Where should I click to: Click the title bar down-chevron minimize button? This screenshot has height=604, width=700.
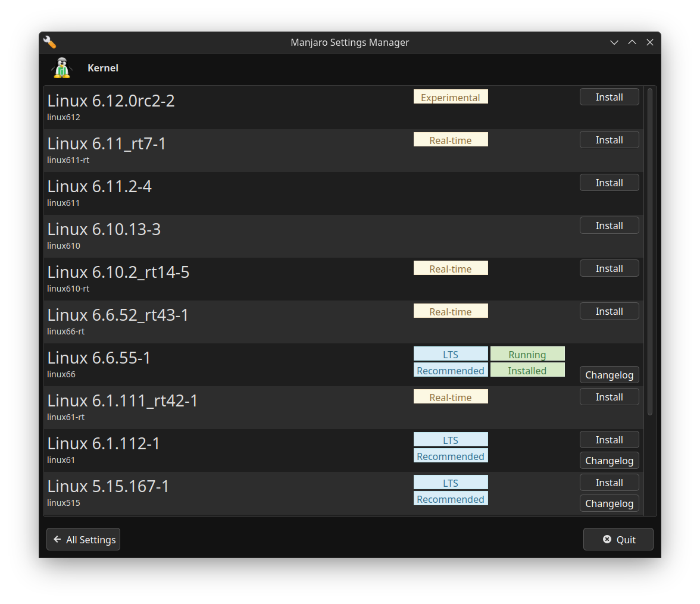(614, 42)
